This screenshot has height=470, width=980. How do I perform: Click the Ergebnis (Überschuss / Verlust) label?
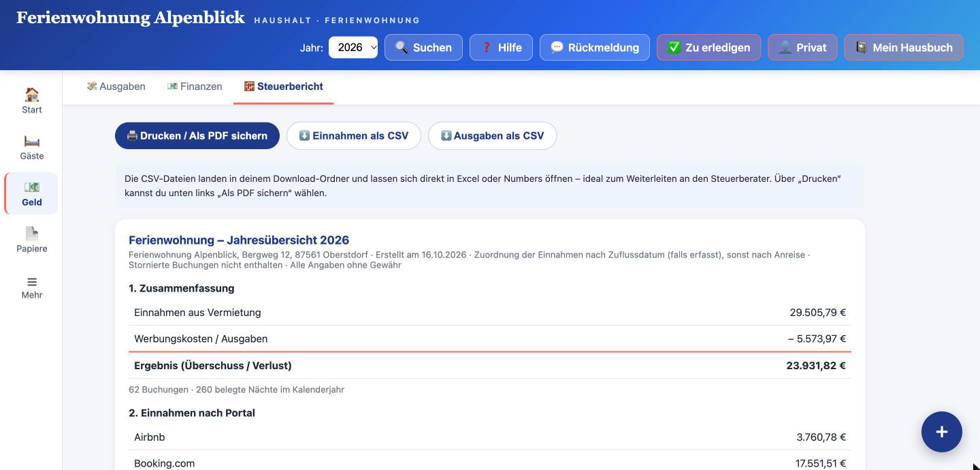point(213,366)
